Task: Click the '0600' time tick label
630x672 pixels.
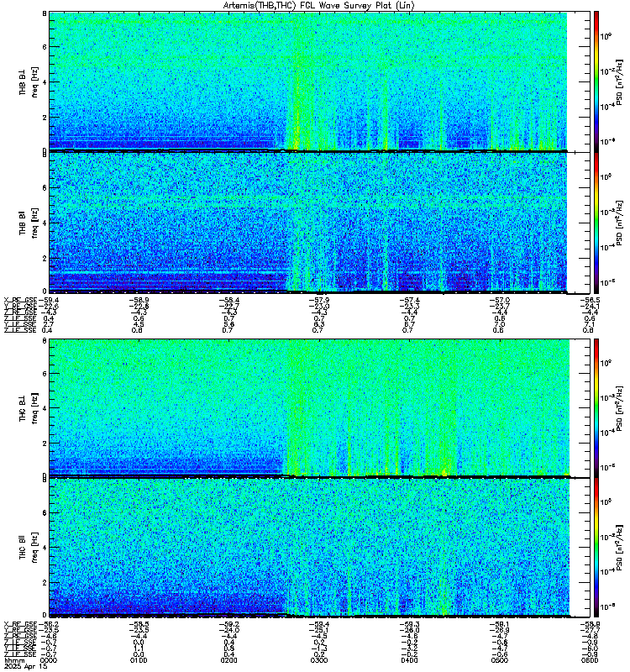Action: tap(590, 660)
